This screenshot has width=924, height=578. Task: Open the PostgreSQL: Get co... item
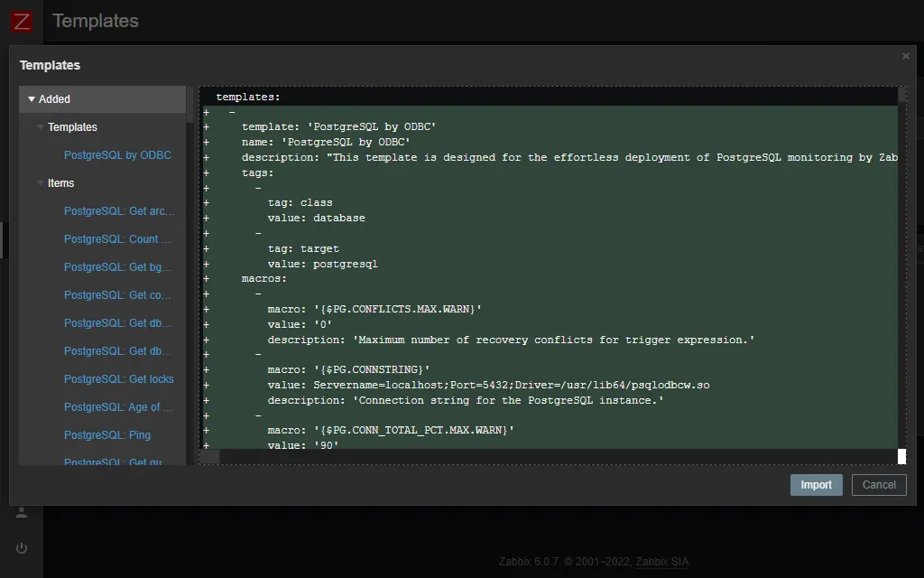[117, 295]
